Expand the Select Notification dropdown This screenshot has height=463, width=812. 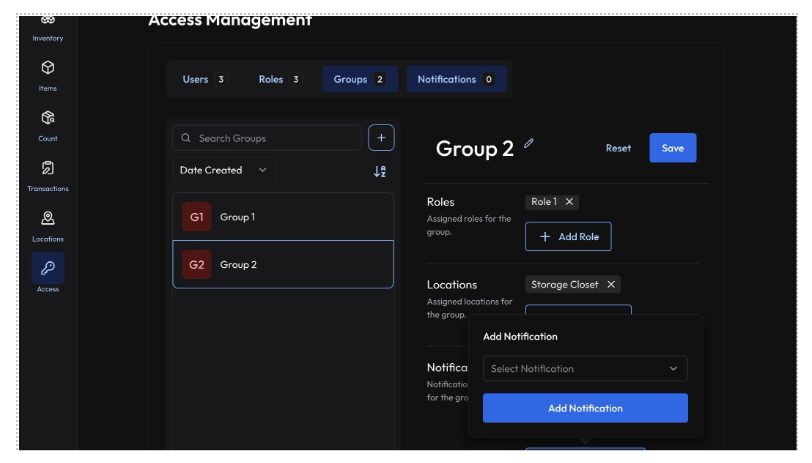tap(585, 369)
